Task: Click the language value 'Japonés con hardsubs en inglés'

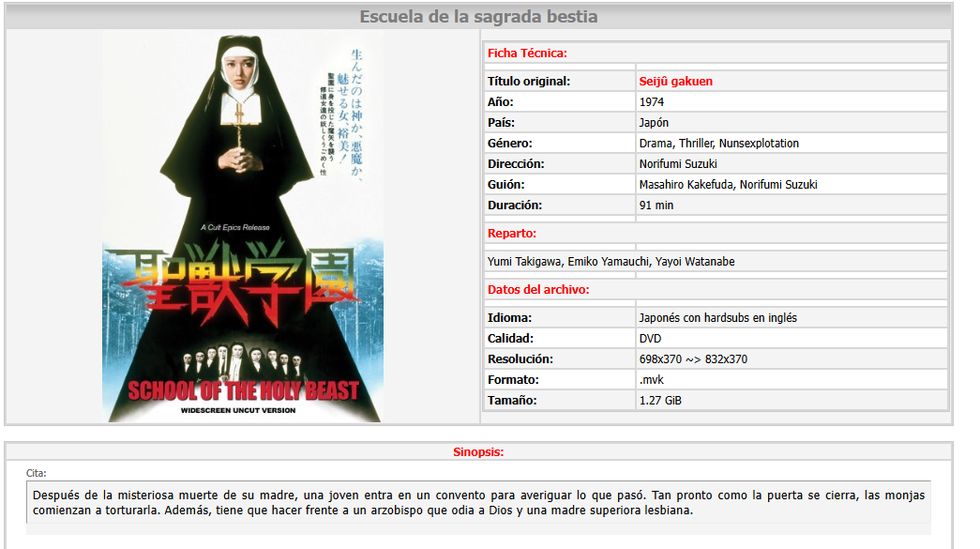Action: pyautogui.click(x=717, y=318)
